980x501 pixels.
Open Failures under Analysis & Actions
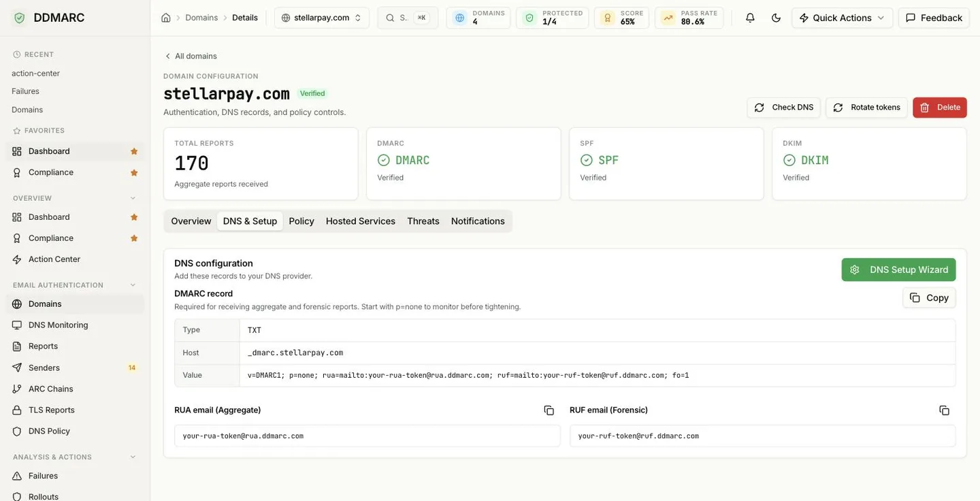coord(75,476)
